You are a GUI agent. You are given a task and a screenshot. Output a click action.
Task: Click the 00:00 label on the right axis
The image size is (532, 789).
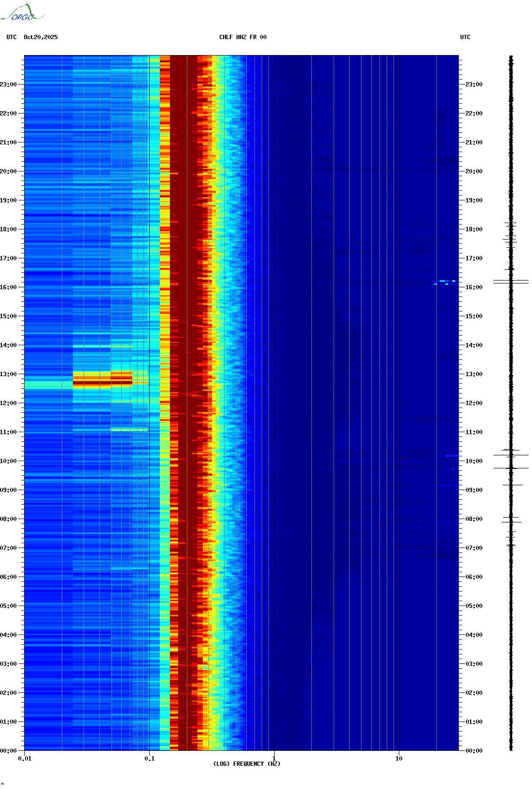click(x=474, y=751)
